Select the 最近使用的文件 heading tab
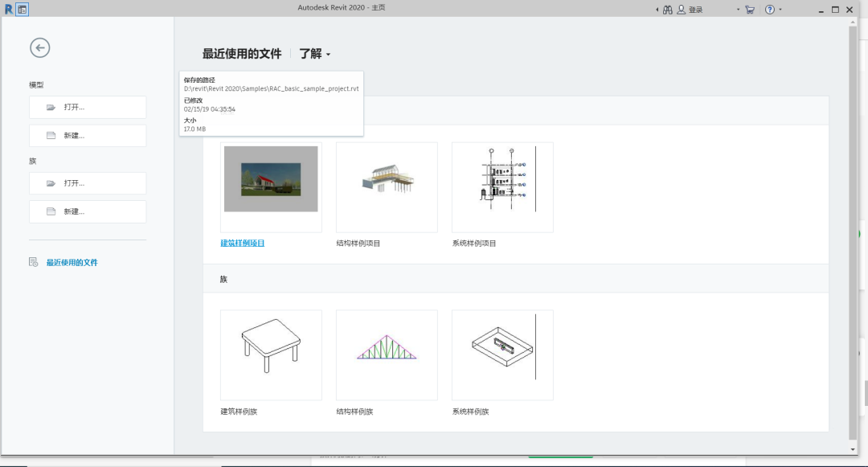This screenshot has width=868, height=467. point(241,54)
